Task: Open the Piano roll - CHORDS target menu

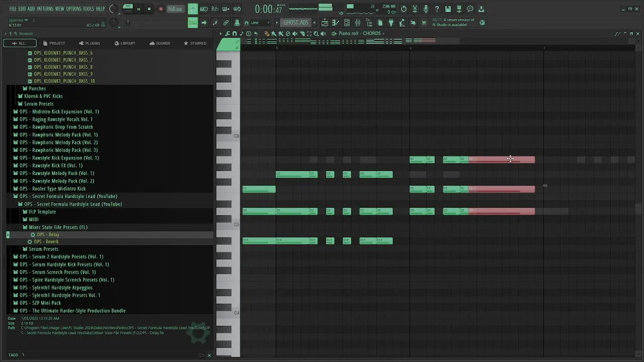Action: (360, 34)
